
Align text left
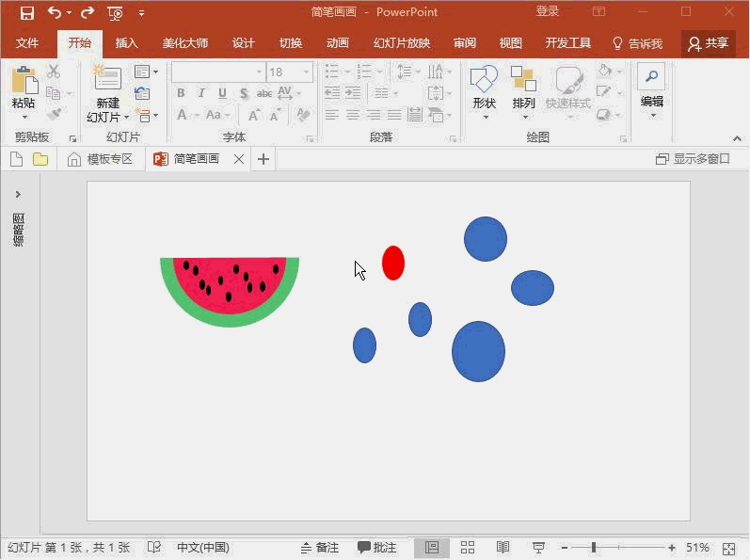[331, 115]
